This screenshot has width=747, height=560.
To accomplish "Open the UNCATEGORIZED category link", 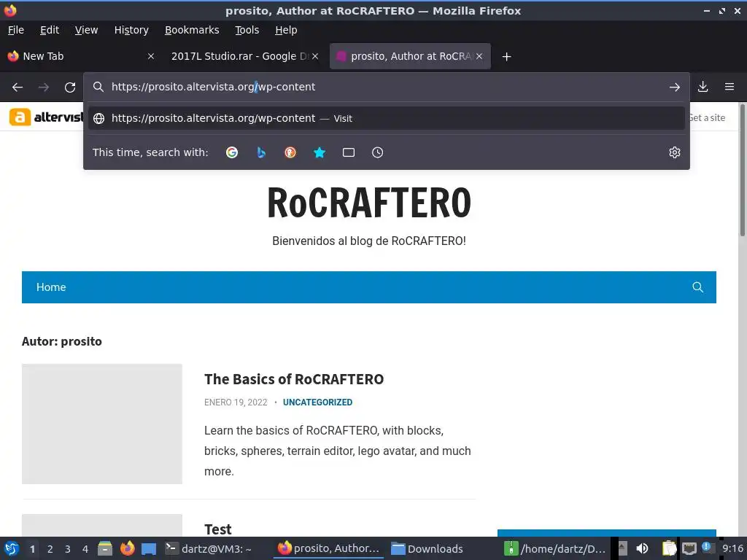I will point(317,402).
